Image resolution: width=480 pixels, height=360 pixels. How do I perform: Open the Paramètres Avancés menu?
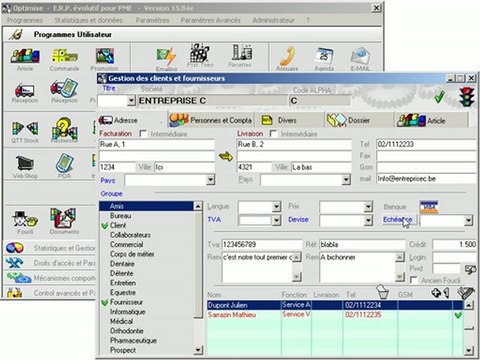(x=210, y=20)
